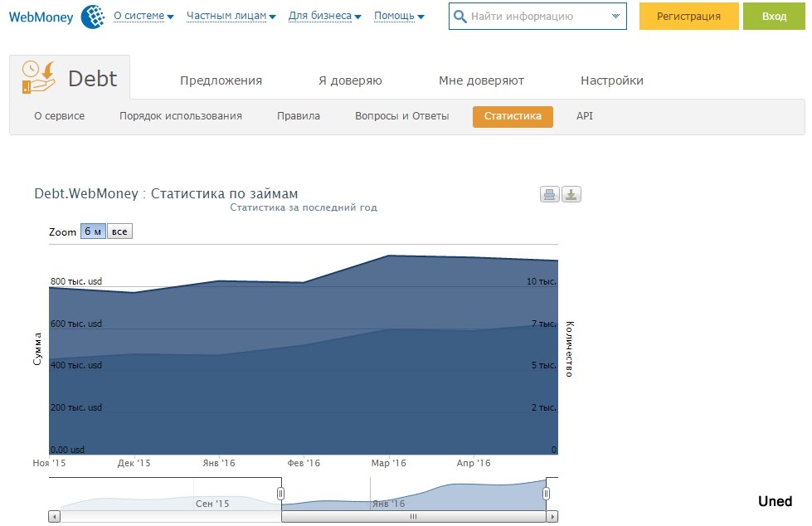
Task: Click the Debt service hand icon
Action: (38, 76)
